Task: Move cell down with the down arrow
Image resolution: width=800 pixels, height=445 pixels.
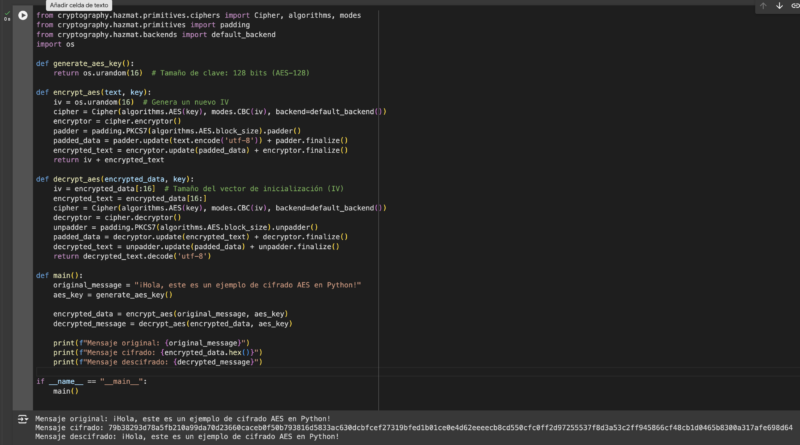Action: click(x=779, y=6)
